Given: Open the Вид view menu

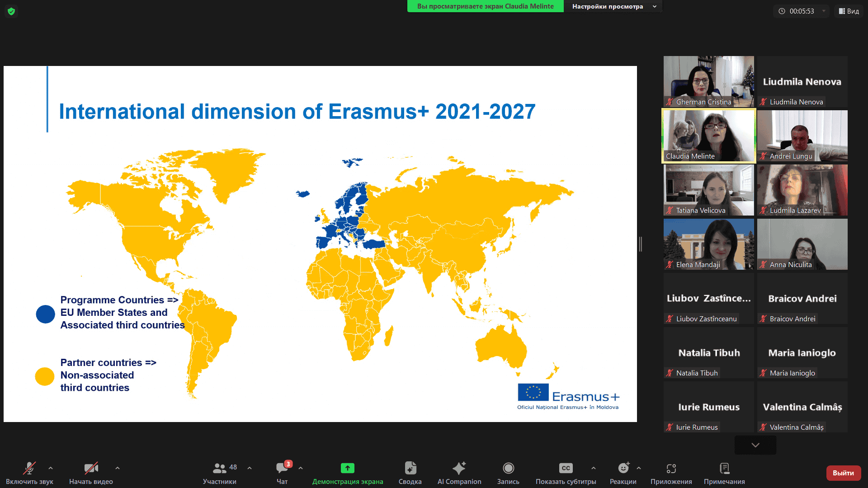Looking at the screenshot, I should point(849,11).
